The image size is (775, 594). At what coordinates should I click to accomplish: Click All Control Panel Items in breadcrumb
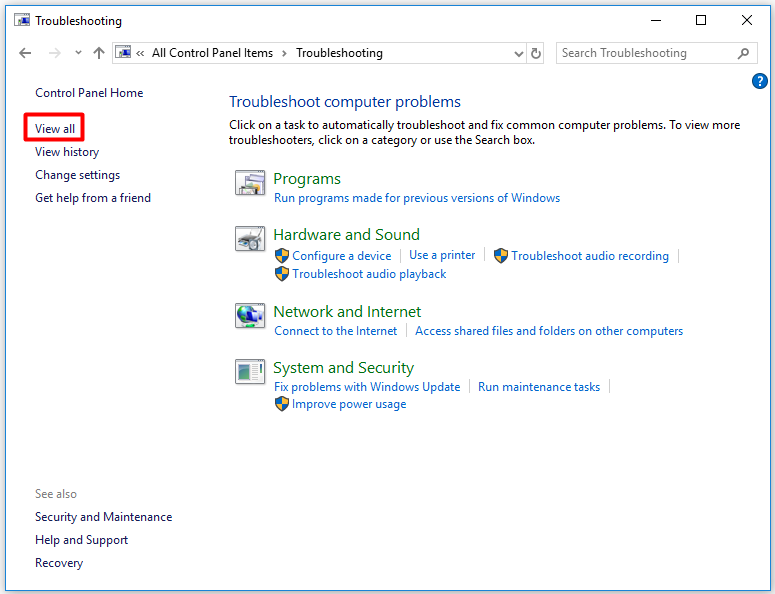coord(213,53)
